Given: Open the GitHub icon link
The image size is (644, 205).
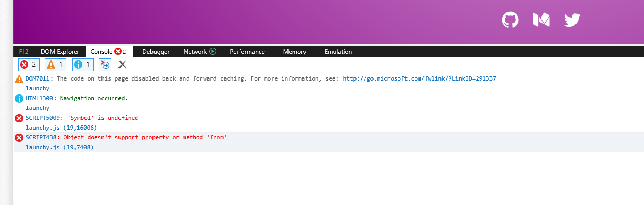Looking at the screenshot, I should (x=510, y=20).
